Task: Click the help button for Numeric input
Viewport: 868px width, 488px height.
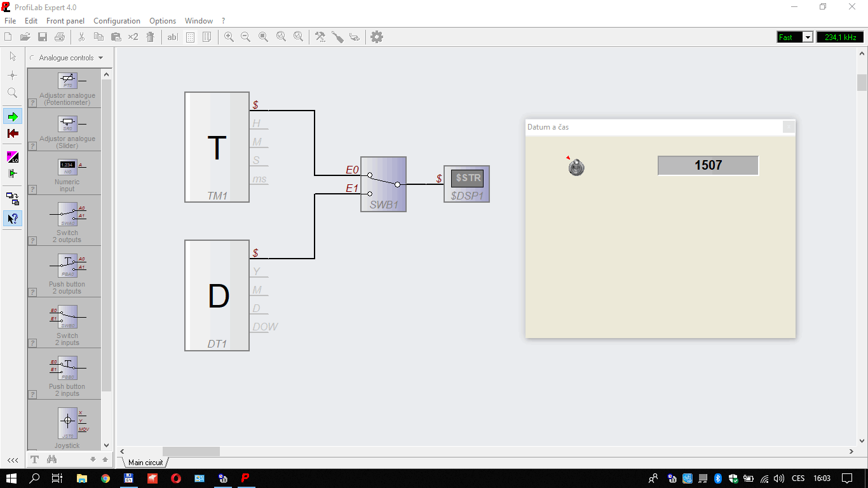Action: (x=32, y=191)
